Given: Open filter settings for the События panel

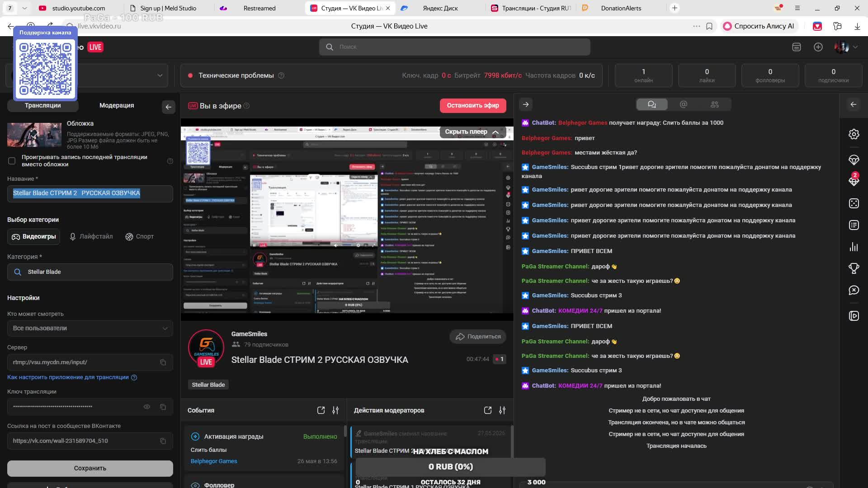Looking at the screenshot, I should click(x=335, y=410).
